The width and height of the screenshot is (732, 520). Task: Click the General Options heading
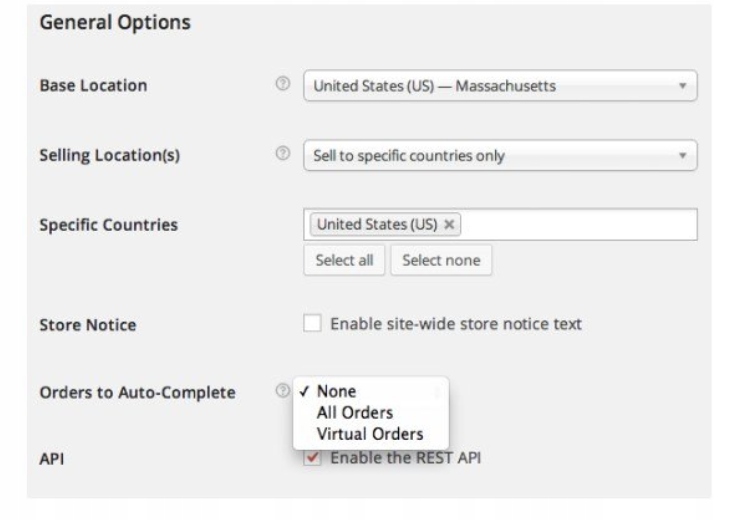[115, 21]
